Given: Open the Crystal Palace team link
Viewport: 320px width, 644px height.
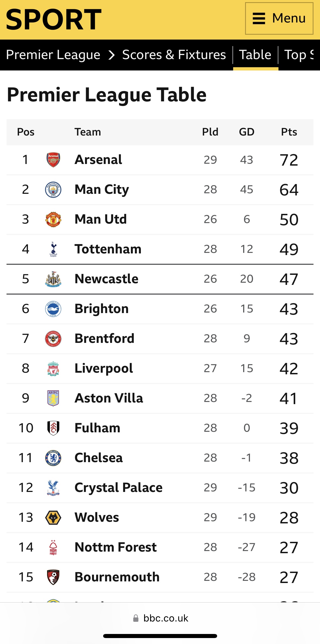Looking at the screenshot, I should pyautogui.click(x=119, y=488).
